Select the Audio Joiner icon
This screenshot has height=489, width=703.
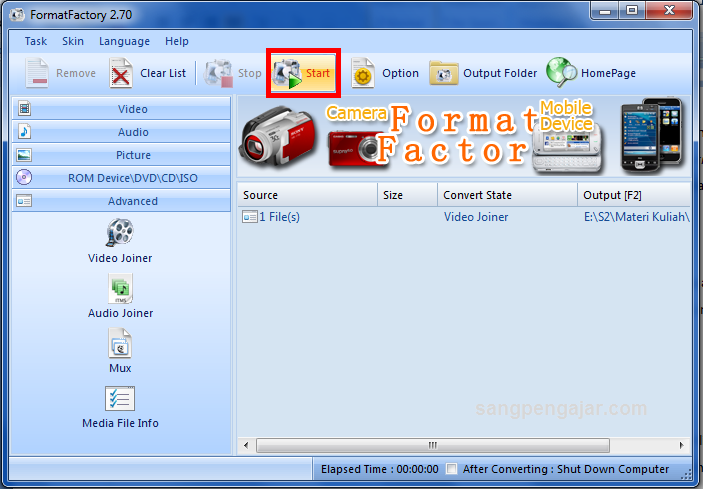pyautogui.click(x=120, y=289)
